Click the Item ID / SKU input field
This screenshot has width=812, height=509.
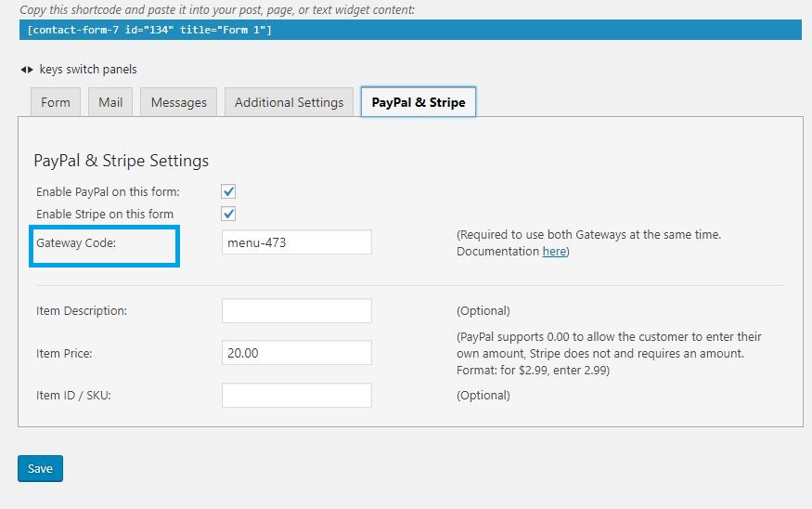tap(297, 395)
